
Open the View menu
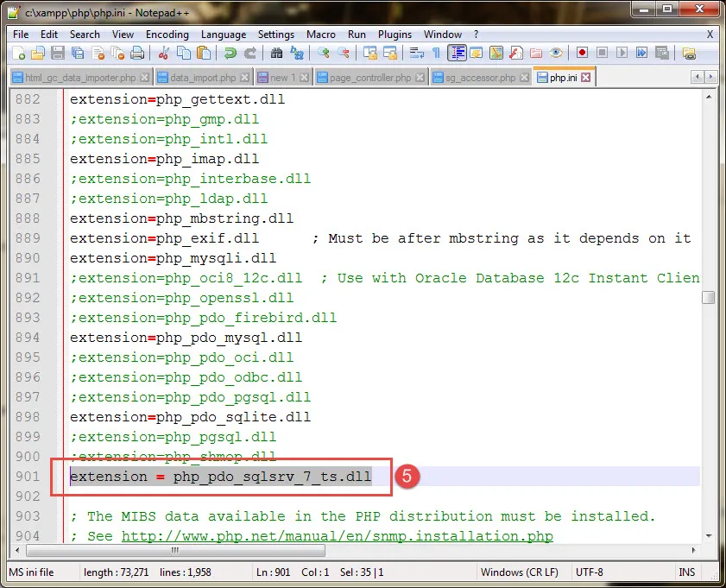(x=123, y=35)
